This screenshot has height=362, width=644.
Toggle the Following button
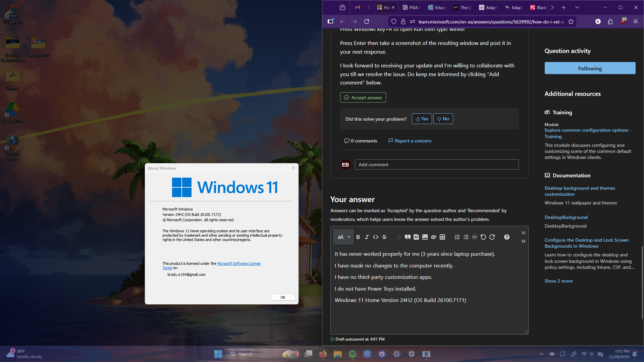tap(590, 68)
